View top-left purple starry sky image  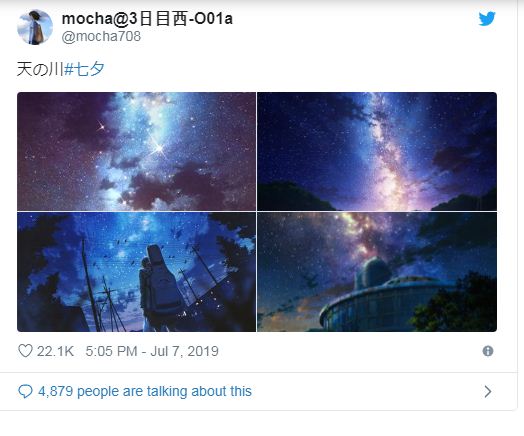[x=136, y=151]
